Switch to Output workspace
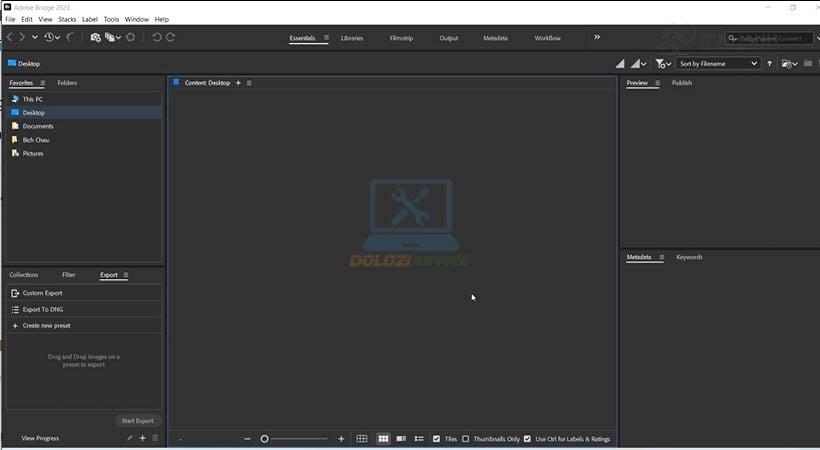 (x=449, y=38)
